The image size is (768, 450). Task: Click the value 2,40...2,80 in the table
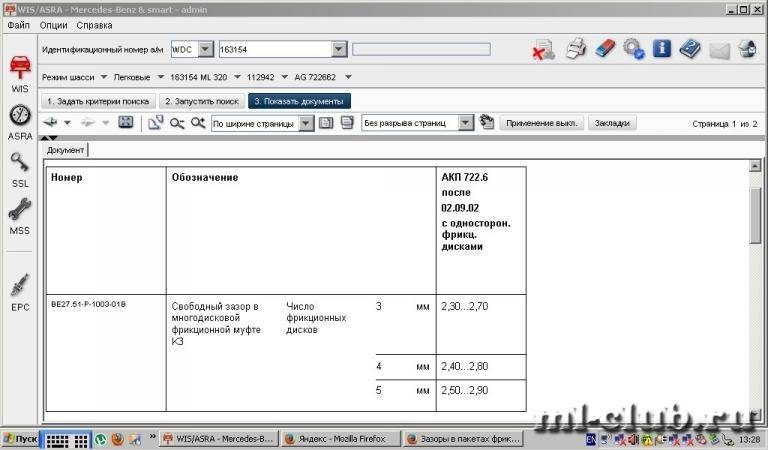coord(464,366)
